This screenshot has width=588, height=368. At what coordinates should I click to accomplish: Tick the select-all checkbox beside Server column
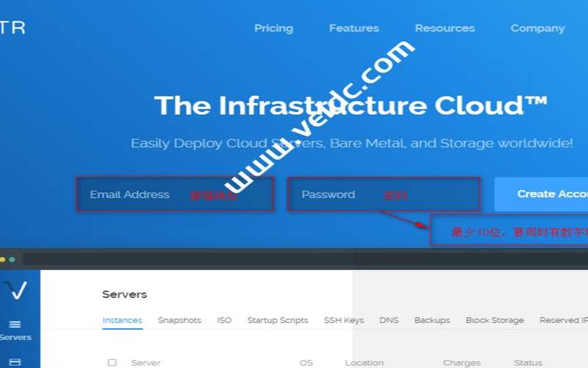112,362
